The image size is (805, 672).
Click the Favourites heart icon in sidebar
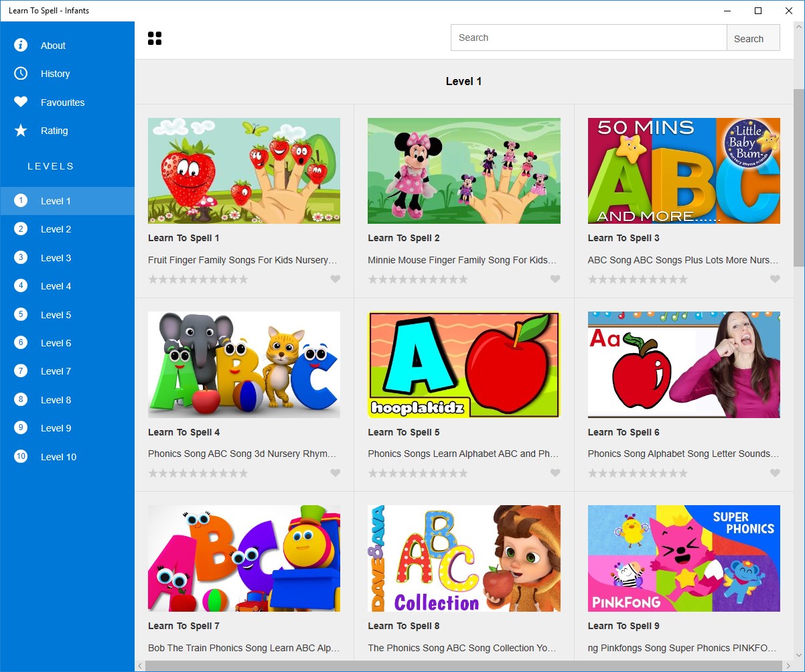click(x=21, y=102)
